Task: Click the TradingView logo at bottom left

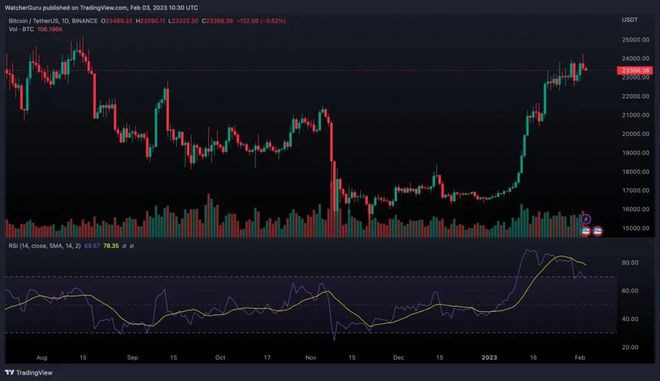Action: coord(29,373)
